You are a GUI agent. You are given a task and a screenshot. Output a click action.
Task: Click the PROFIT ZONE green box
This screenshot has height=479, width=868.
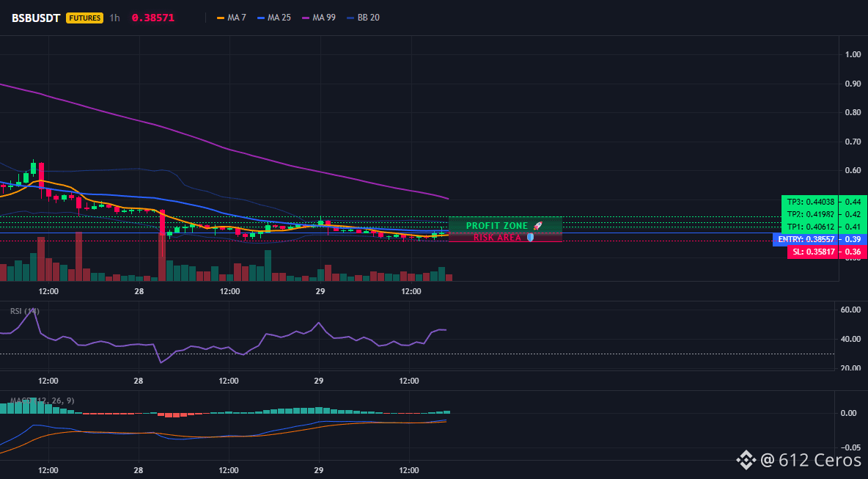tap(505, 225)
